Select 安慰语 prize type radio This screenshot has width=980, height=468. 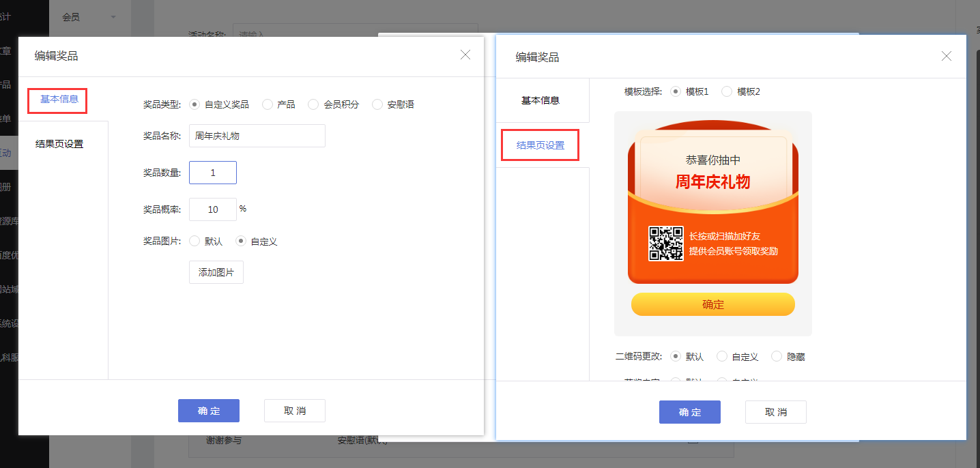(x=377, y=104)
